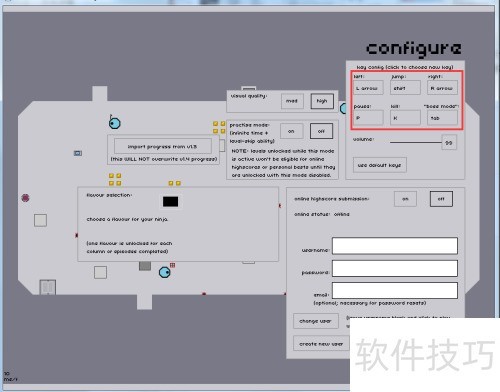500x392 pixels.
Task: Click the change user button
Action: pyautogui.click(x=316, y=321)
